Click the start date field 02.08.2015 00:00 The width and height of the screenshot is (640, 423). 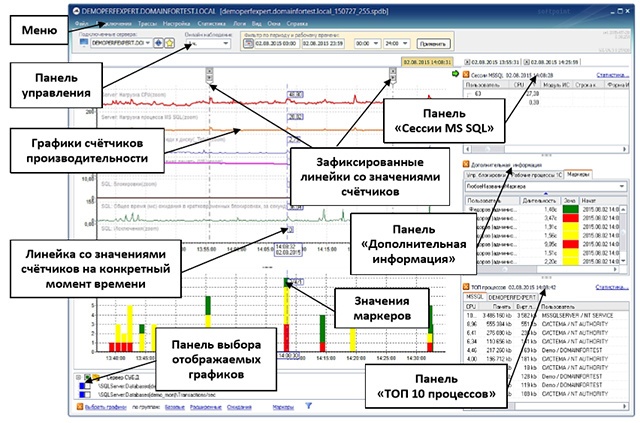click(276, 43)
